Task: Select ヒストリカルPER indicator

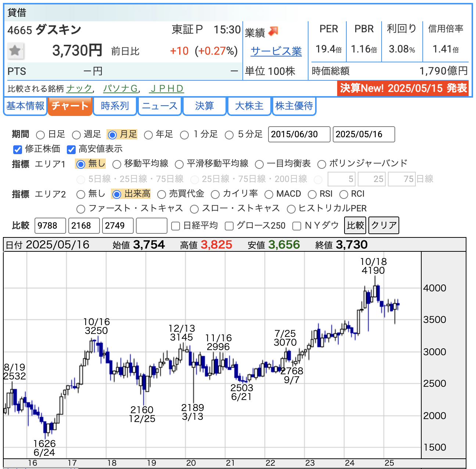Action: point(291,209)
